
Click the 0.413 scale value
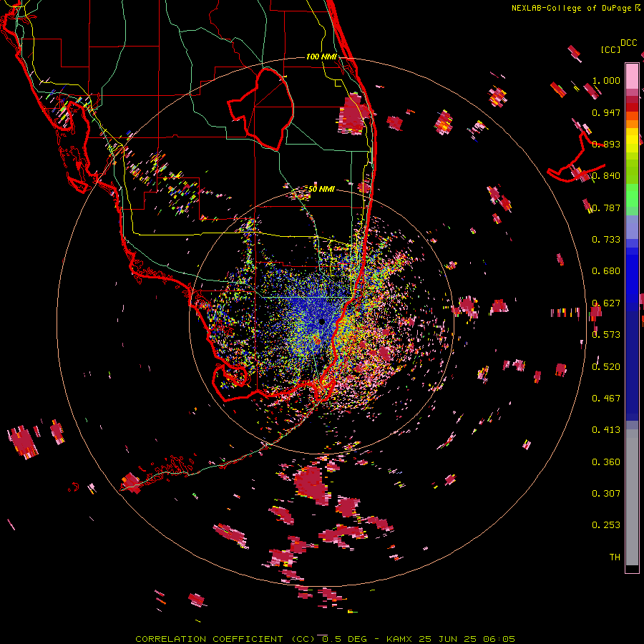click(606, 430)
